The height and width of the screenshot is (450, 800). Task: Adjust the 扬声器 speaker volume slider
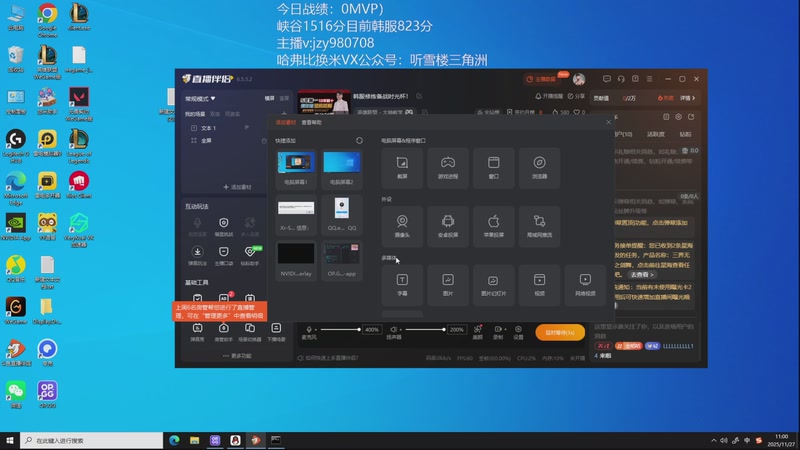[x=425, y=330]
